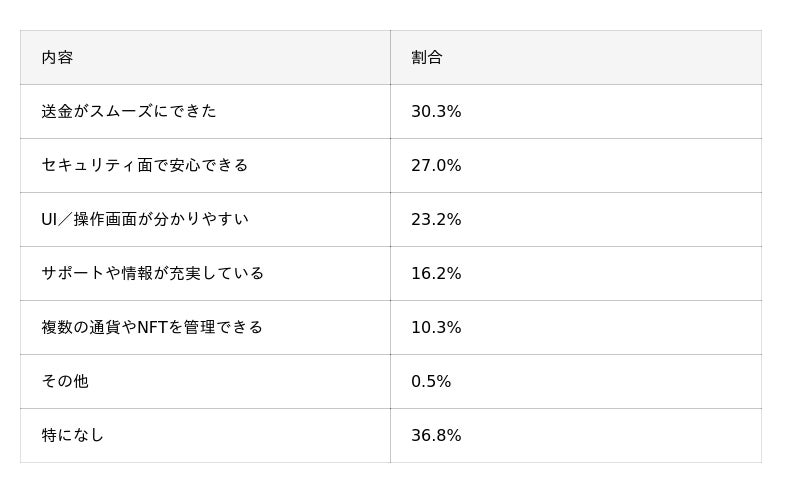Click the text UI in the third row
Image resolution: width=800 pixels, height=493 pixels.
(x=49, y=220)
